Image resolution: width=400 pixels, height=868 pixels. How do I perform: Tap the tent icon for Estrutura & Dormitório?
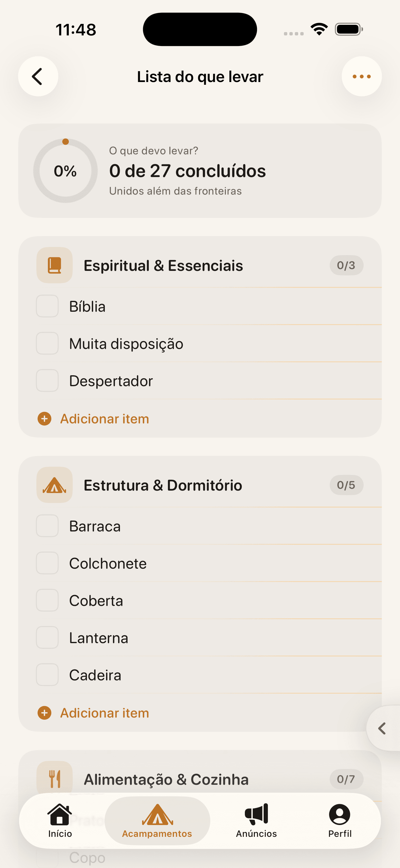(x=55, y=485)
